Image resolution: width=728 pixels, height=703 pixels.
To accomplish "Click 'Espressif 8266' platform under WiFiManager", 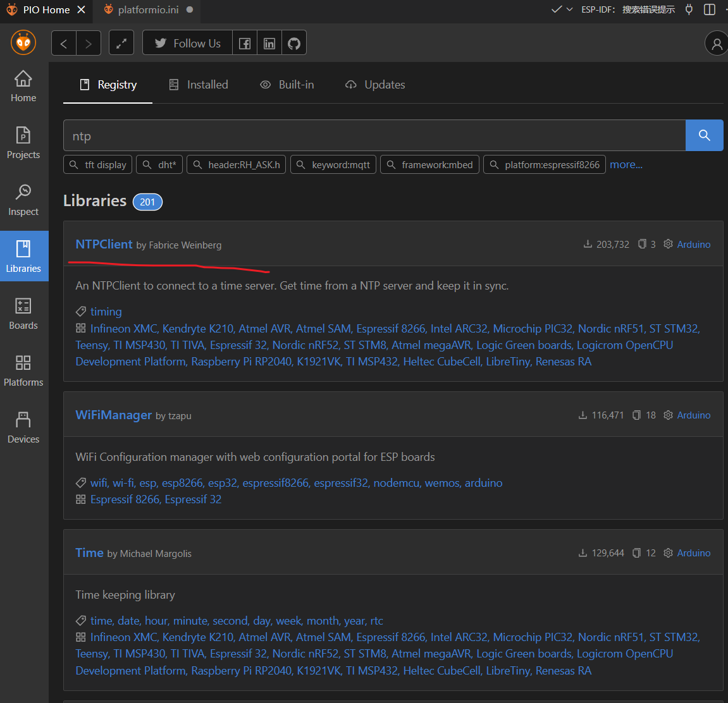I will [125, 500].
